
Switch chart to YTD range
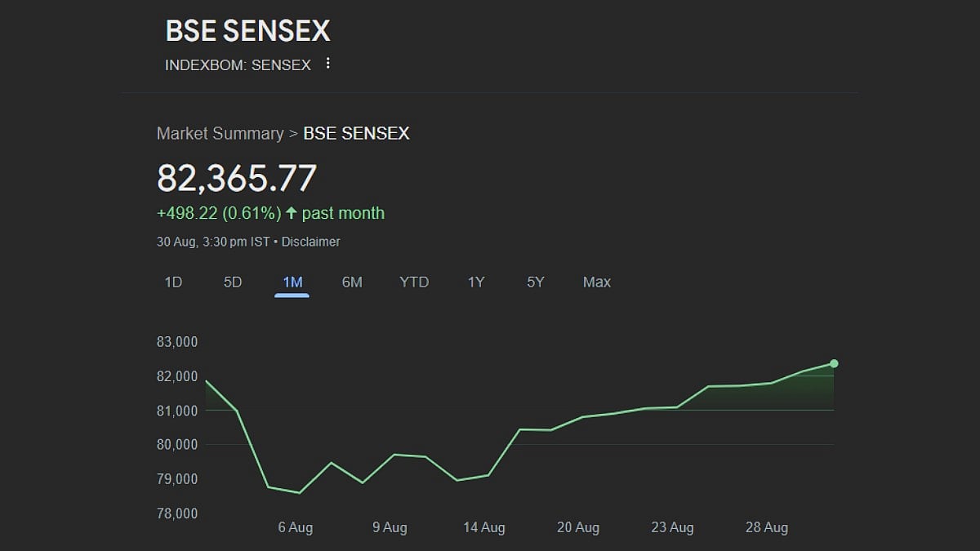pos(414,282)
